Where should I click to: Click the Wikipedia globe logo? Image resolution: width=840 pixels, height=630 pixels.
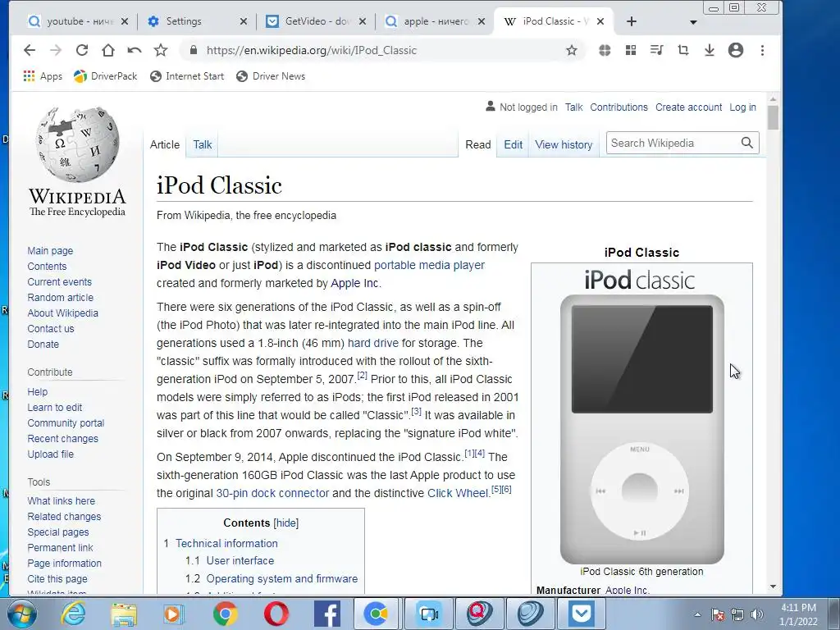[x=78, y=144]
